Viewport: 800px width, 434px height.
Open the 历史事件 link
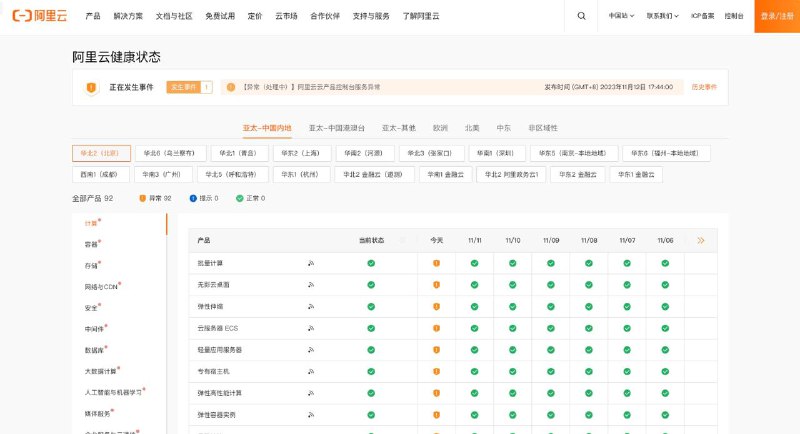(704, 87)
